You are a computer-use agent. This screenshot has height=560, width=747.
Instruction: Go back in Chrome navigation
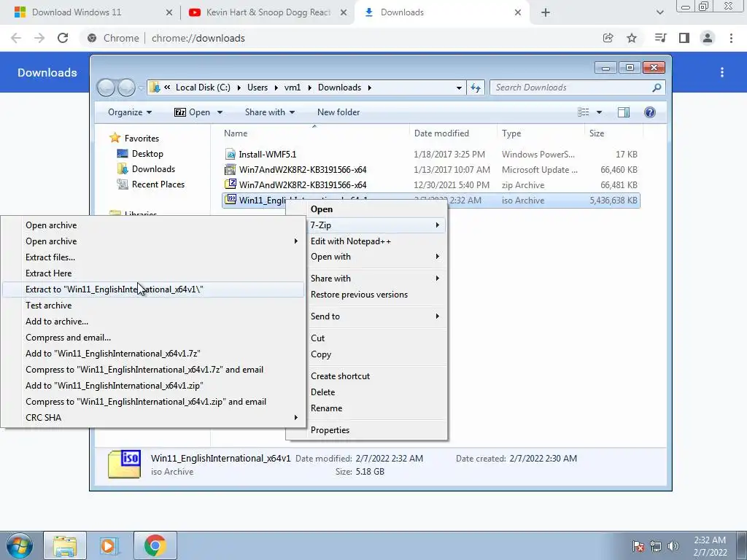pos(16,38)
